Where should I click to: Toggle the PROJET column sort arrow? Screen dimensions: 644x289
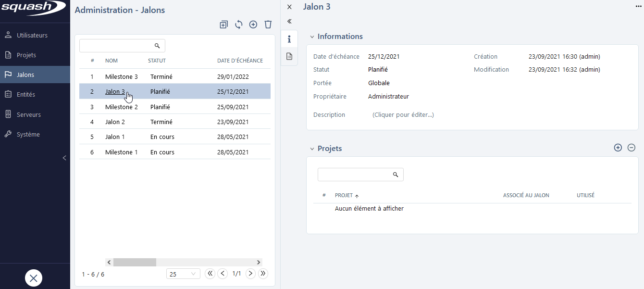(x=358, y=195)
